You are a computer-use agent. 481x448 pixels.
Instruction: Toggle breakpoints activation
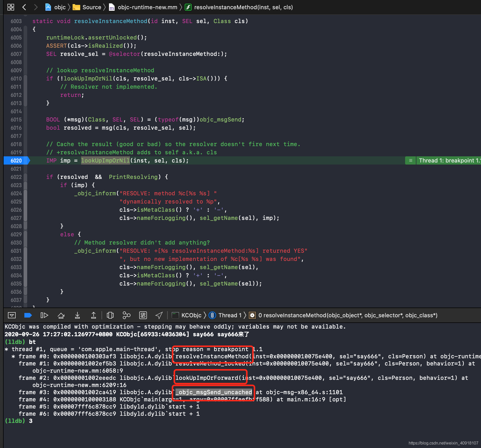pyautogui.click(x=28, y=315)
